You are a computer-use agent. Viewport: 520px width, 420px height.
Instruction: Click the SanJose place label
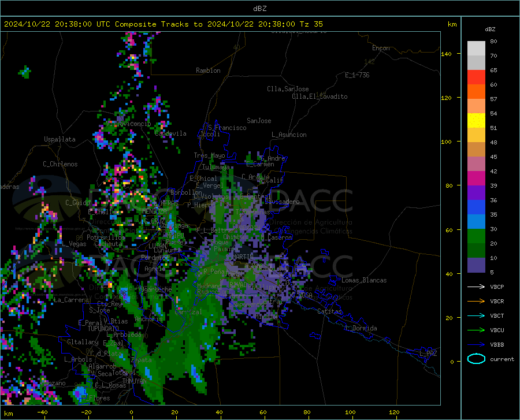pyautogui.click(x=259, y=121)
